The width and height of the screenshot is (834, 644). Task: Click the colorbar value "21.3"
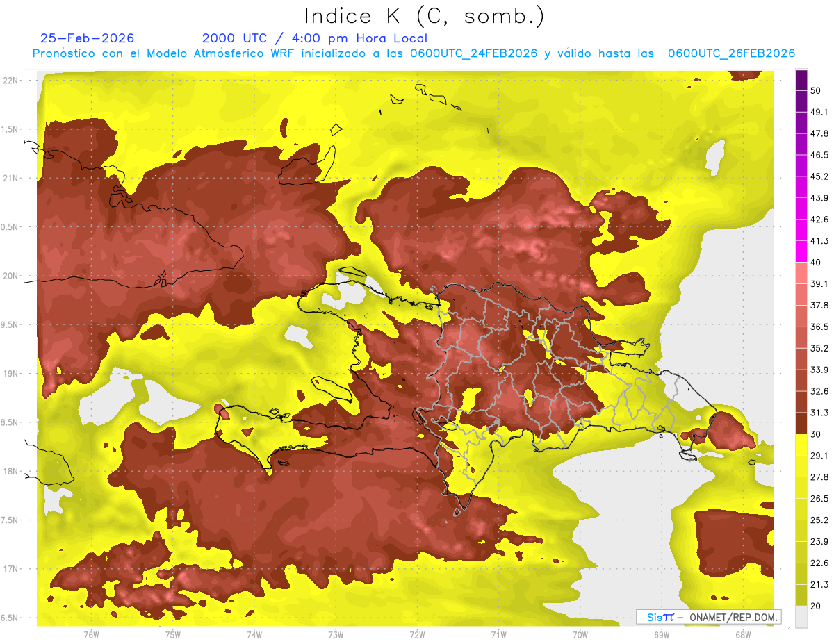(819, 585)
